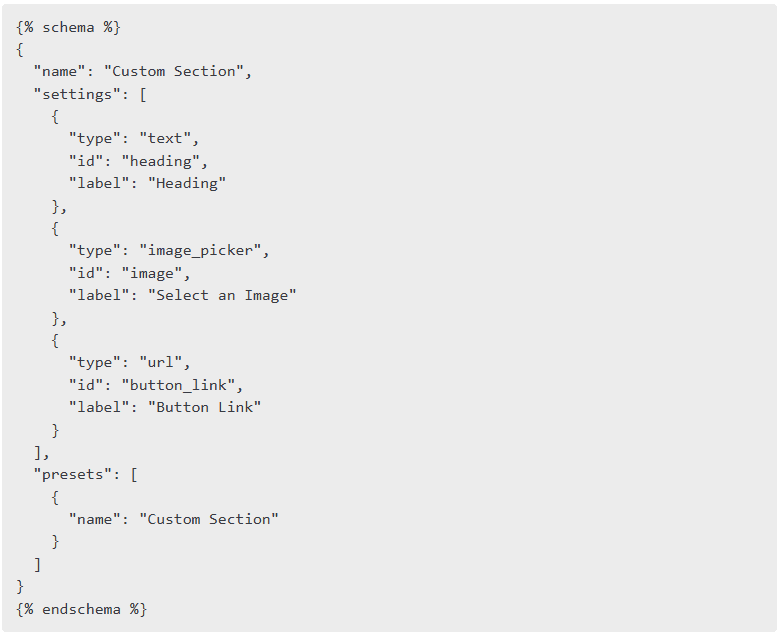Click the opening schema Liquid tag
The width and height of the screenshot is (781, 635).
click(68, 27)
